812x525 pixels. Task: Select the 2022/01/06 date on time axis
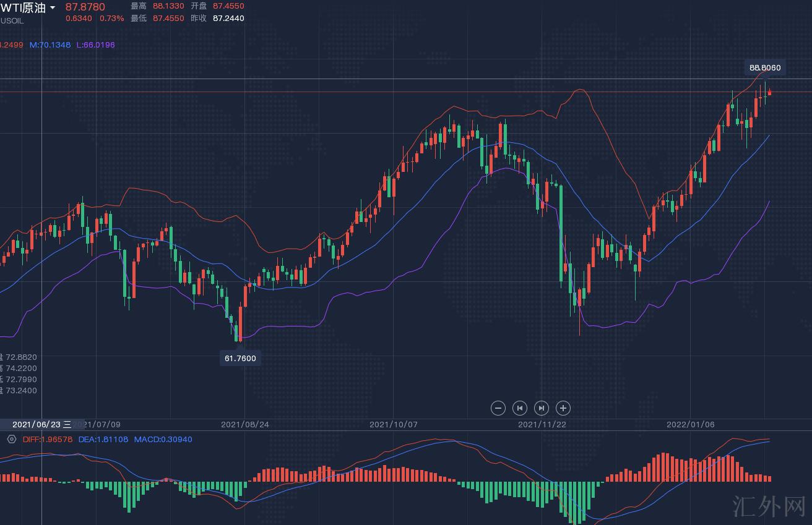pos(690,425)
